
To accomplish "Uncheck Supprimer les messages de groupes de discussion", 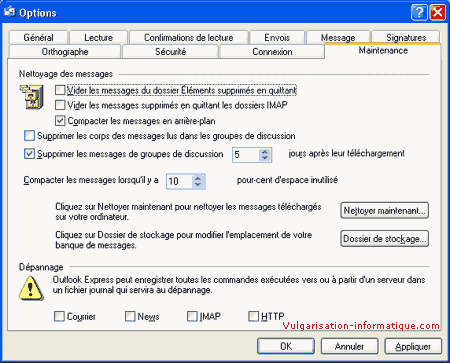I will point(29,154).
